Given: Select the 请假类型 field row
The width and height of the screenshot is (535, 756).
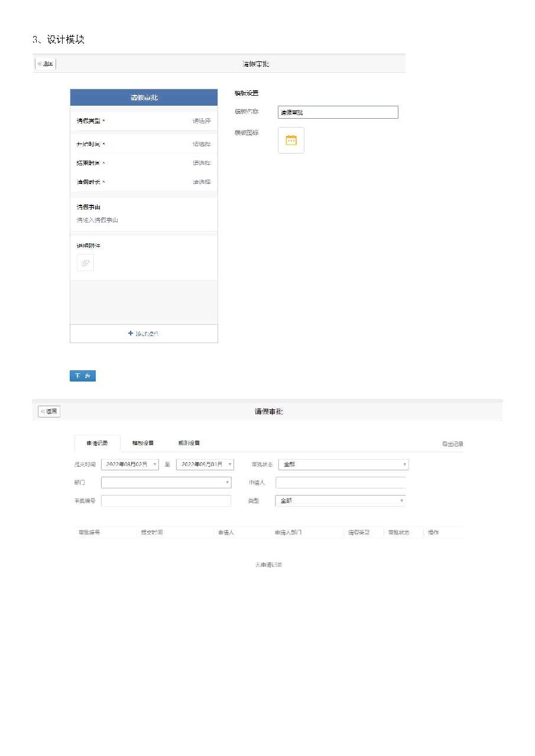Looking at the screenshot, I should tap(144, 121).
